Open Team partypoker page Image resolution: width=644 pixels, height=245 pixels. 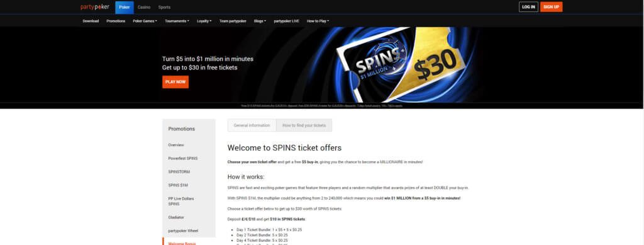[233, 21]
